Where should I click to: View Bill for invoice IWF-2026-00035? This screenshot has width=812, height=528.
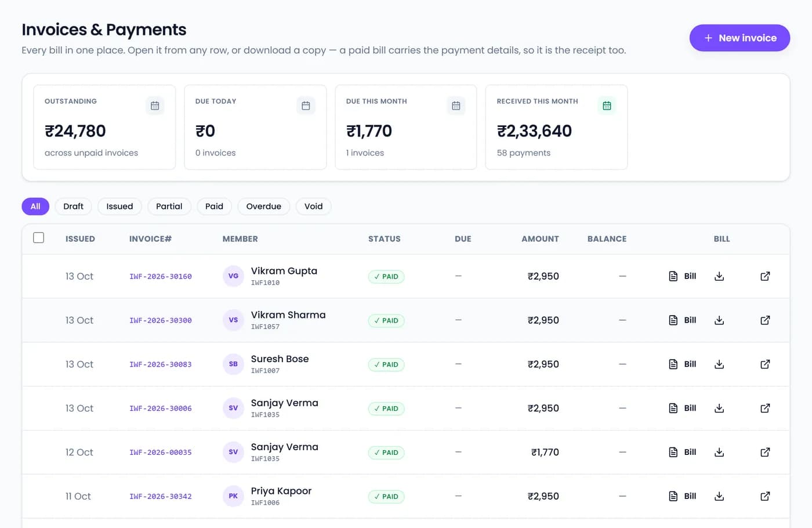(x=682, y=452)
